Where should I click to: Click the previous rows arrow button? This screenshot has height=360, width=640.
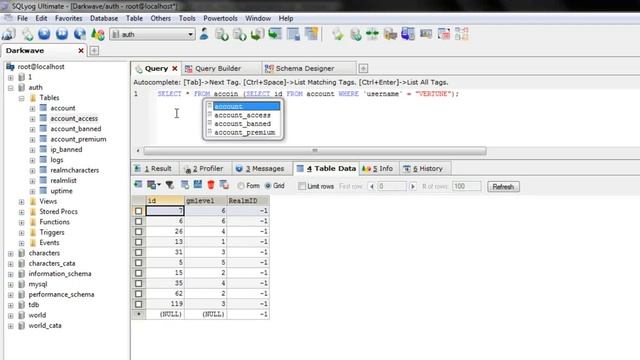tap(371, 187)
